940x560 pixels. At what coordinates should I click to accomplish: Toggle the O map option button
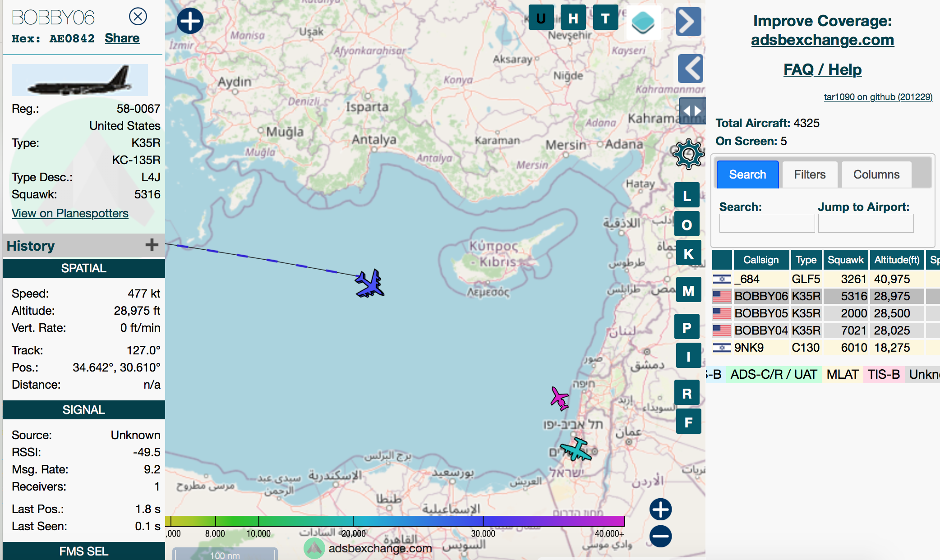687,224
